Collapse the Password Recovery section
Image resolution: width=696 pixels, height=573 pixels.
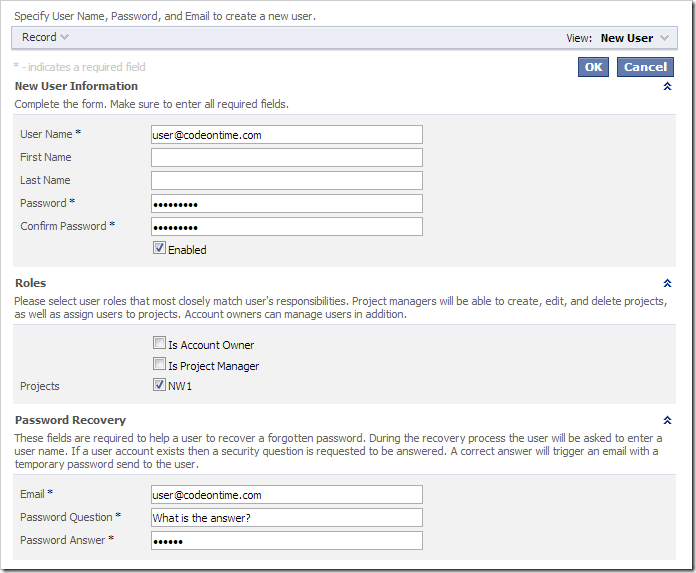667,421
